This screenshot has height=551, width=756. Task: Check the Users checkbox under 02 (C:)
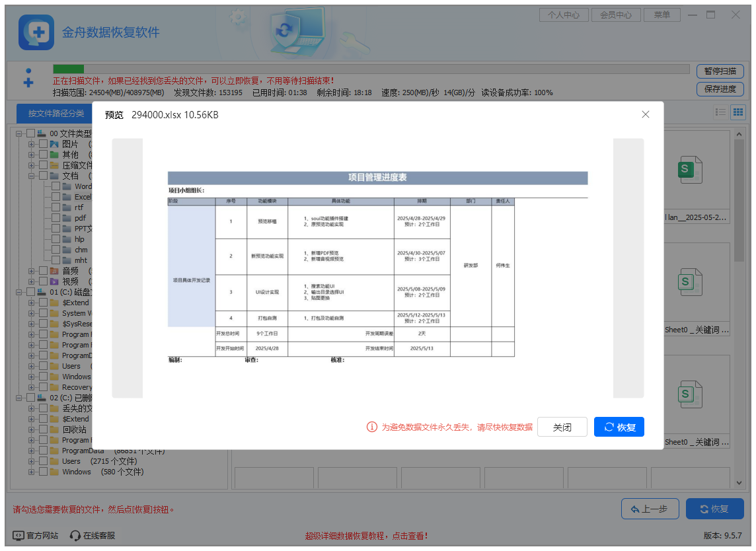coord(44,461)
